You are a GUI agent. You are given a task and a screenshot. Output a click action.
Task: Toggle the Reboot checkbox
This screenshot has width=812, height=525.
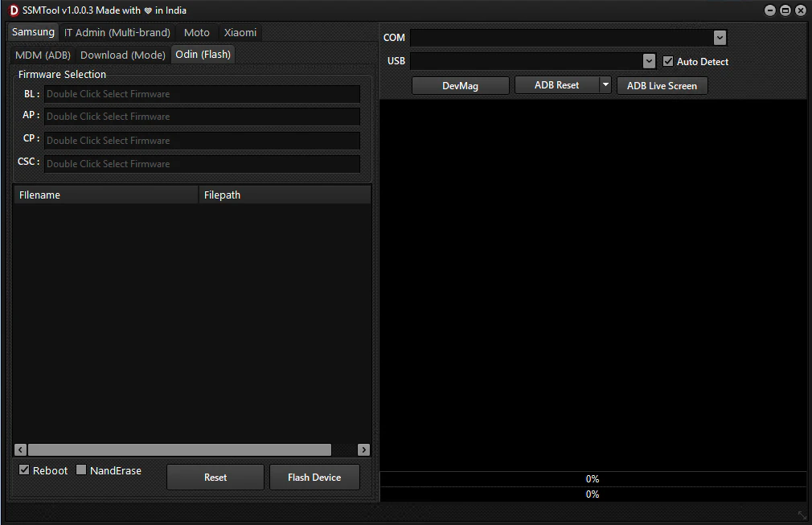click(25, 470)
